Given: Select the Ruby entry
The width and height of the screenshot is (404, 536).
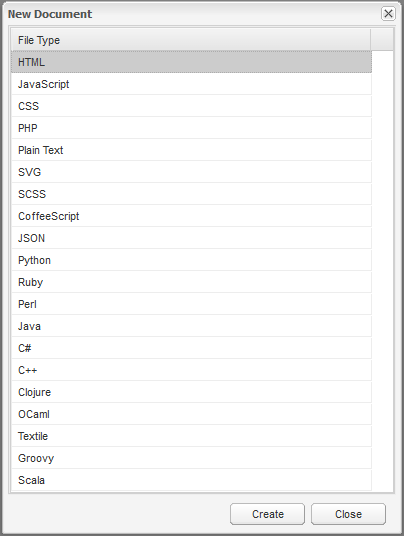Looking at the screenshot, I should click(x=191, y=282).
